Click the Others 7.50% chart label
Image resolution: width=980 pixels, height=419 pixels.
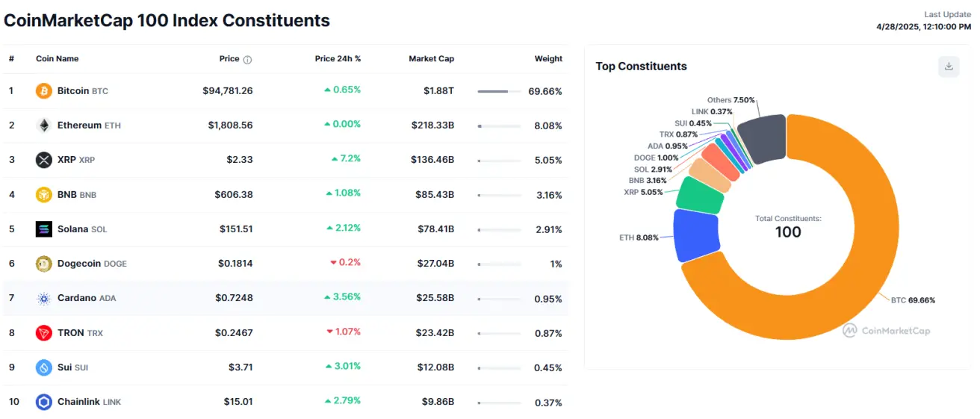point(731,100)
